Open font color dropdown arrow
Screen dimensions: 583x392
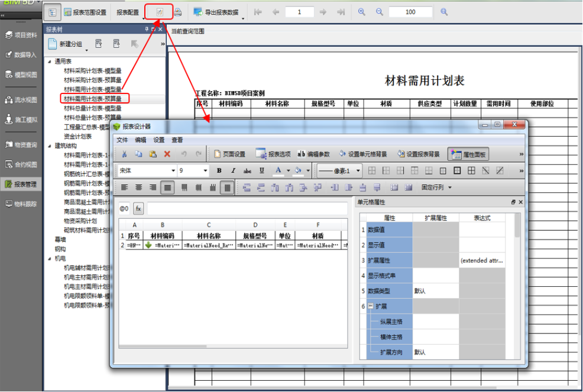click(x=288, y=171)
